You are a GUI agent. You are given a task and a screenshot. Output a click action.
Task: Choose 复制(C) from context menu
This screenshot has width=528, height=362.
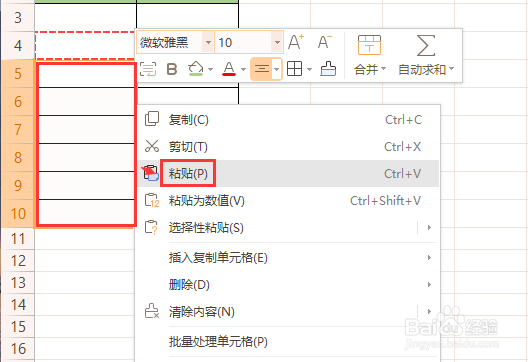click(x=288, y=120)
